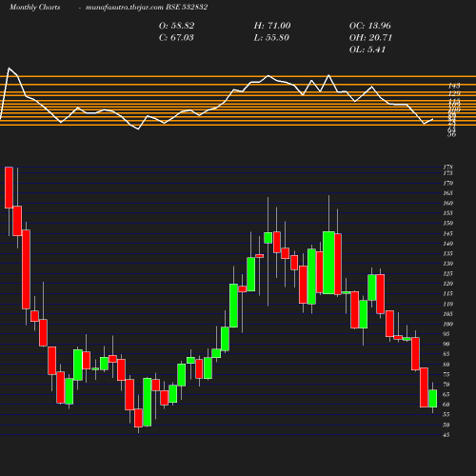Click the 140 price axis label
The image size is (476, 476).
(x=447, y=244)
